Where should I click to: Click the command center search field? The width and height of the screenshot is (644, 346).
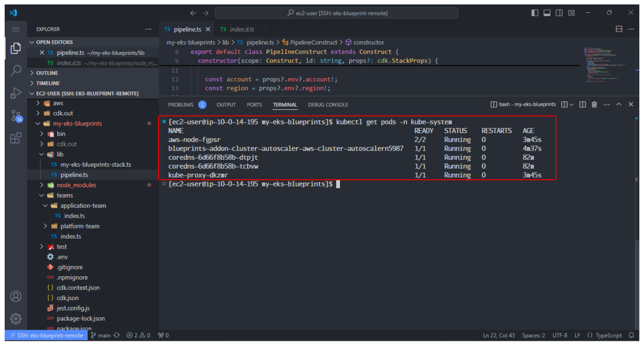point(336,13)
